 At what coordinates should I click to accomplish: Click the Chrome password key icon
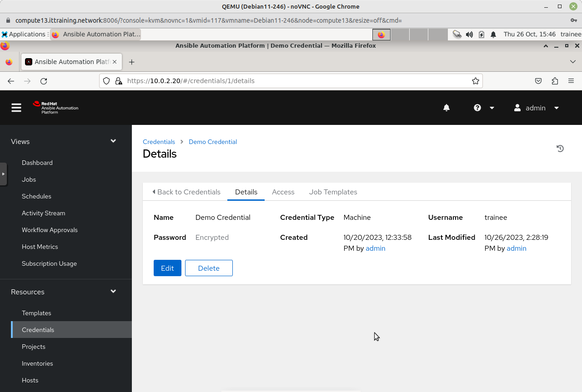(574, 20)
